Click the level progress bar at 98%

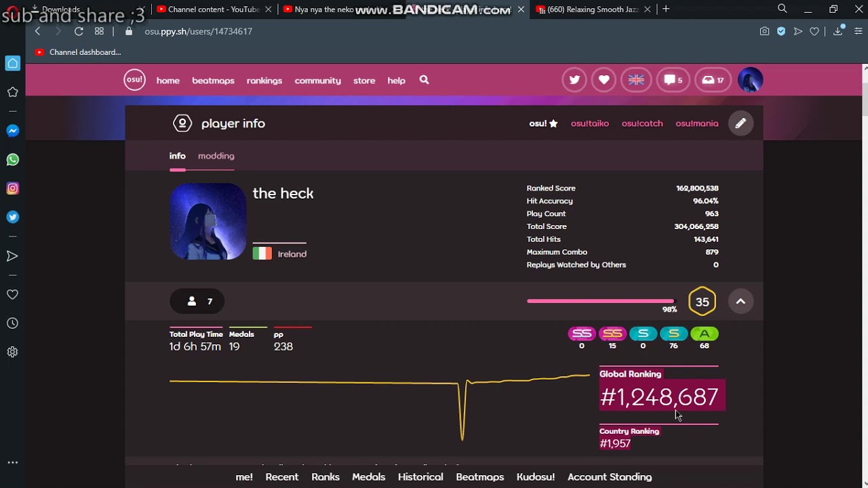[601, 301]
